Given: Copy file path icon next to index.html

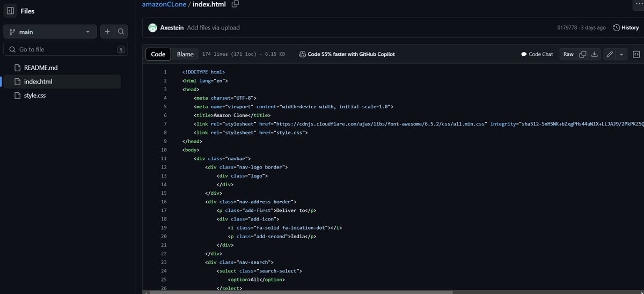Looking at the screenshot, I should click(235, 4).
